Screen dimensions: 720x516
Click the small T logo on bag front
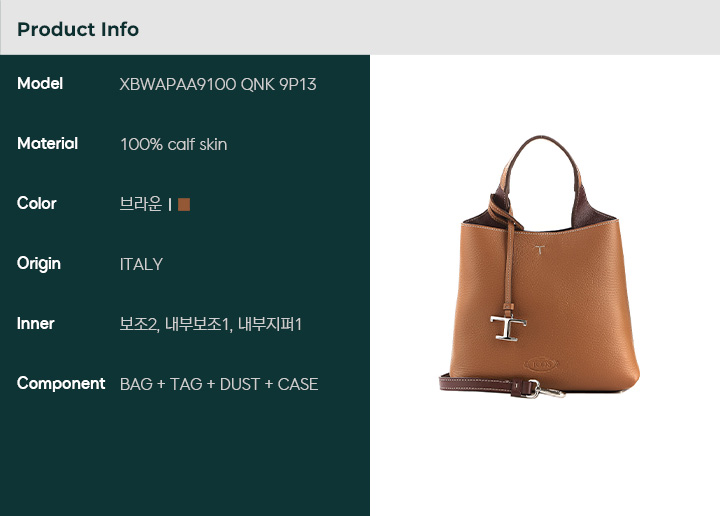(x=540, y=250)
